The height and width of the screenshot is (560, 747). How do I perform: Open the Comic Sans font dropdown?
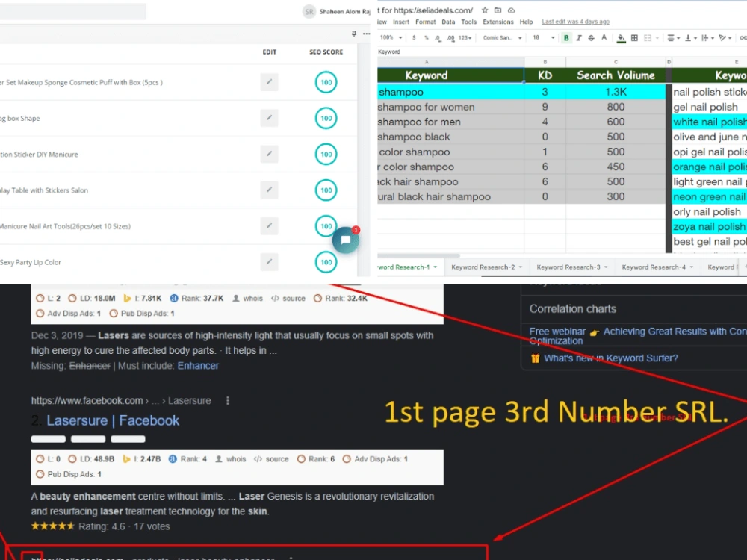coord(503,37)
